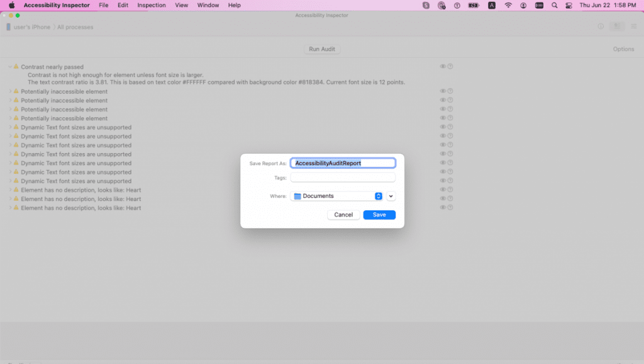Open the Where location dropdown
This screenshot has height=364, width=644.
(x=377, y=196)
